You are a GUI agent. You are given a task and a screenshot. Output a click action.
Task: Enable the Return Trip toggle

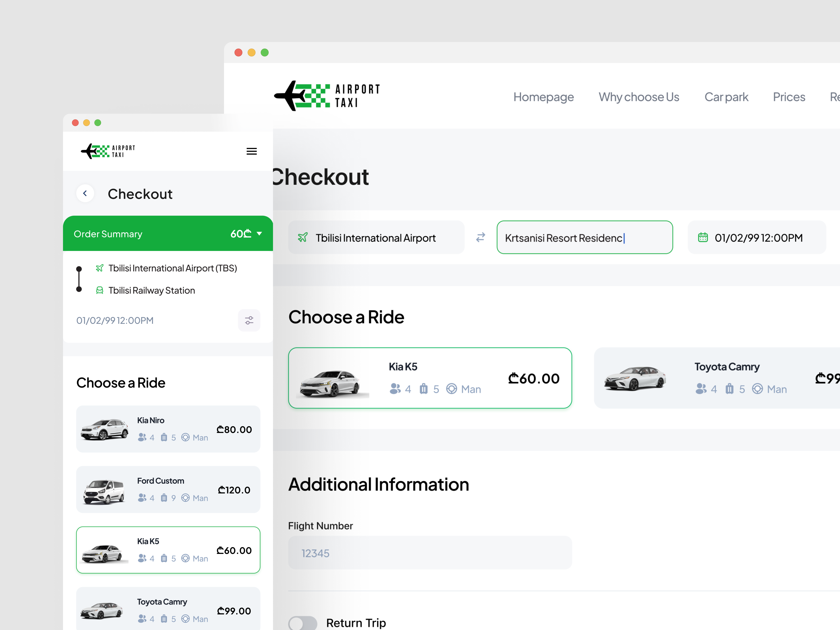click(x=303, y=623)
